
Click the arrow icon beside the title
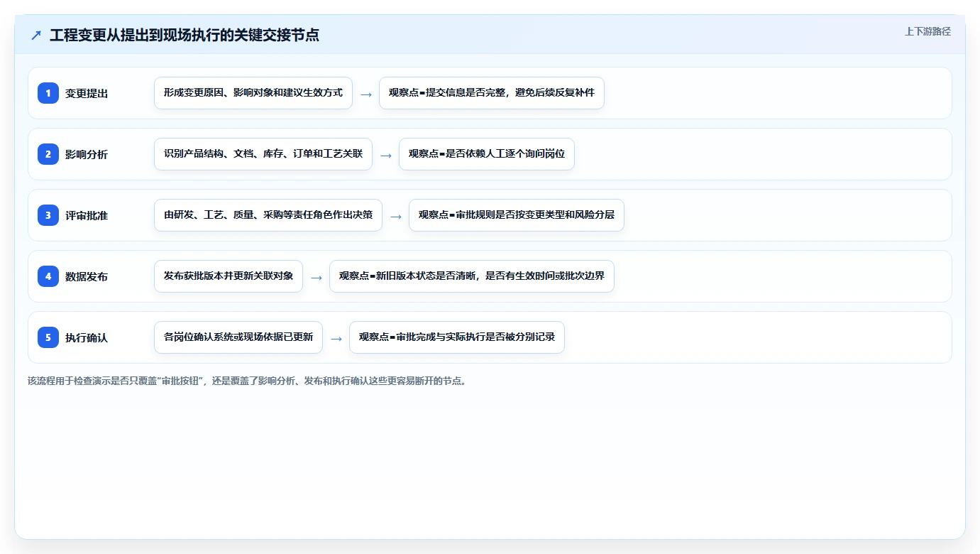point(36,35)
